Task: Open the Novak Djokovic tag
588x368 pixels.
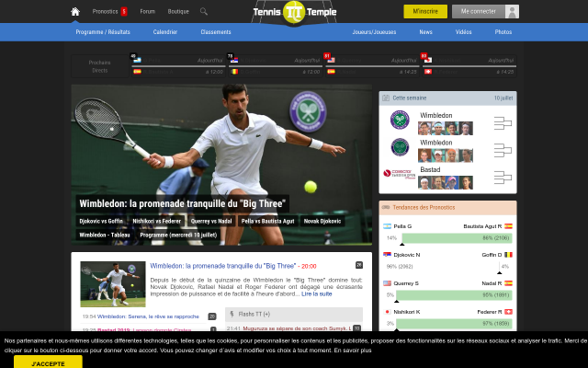Action: (322, 221)
